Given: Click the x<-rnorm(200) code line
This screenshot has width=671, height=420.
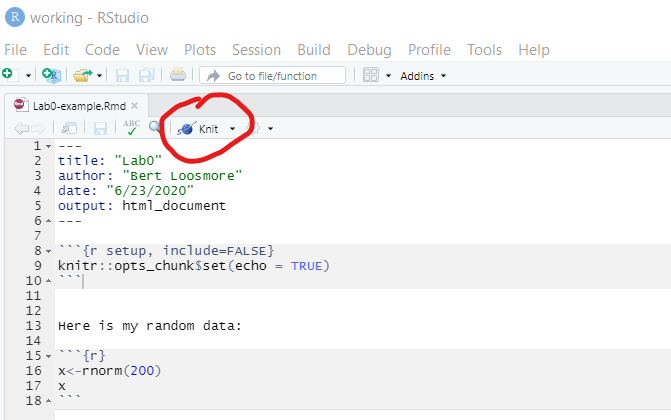Looking at the screenshot, I should coord(110,371).
